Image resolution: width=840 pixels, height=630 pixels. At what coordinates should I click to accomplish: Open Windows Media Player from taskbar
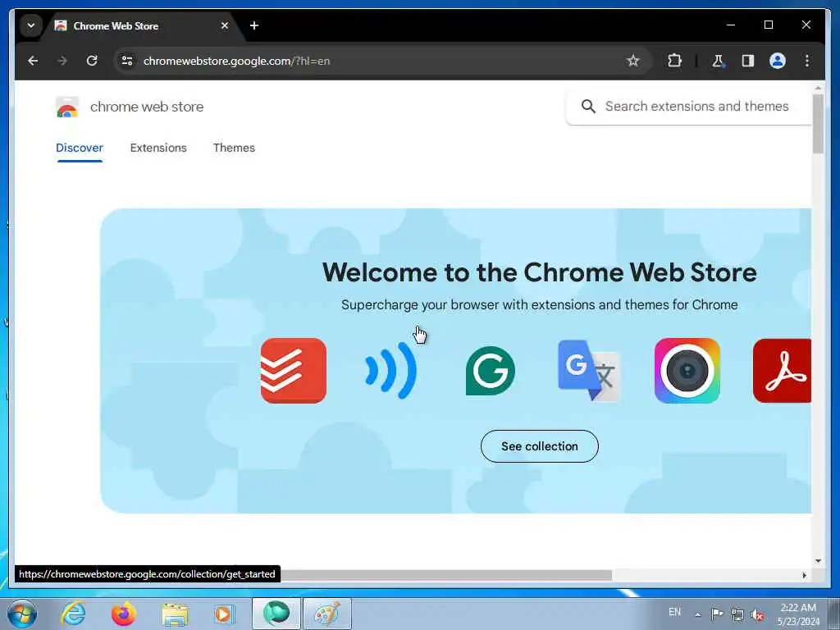coord(224,614)
